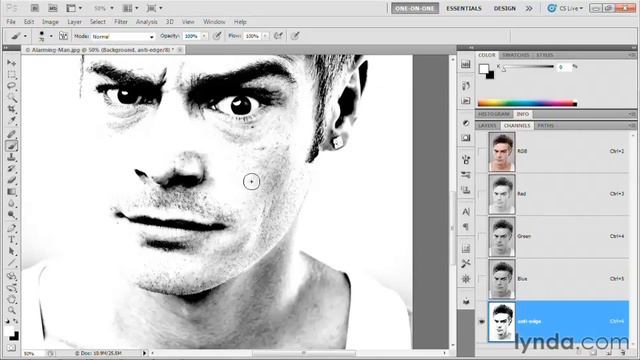Select the Quick Selection tool
Screen dimensions: 640x360
pos(11,98)
